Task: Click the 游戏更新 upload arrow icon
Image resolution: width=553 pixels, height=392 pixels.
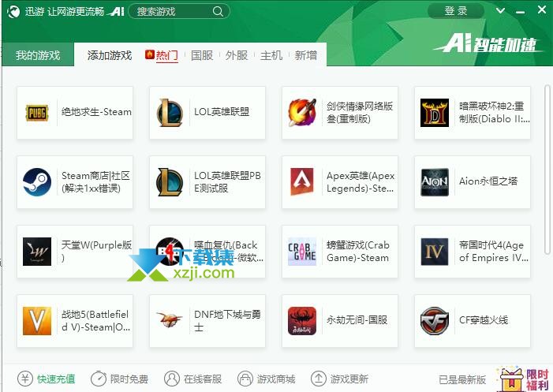Action: (x=319, y=379)
